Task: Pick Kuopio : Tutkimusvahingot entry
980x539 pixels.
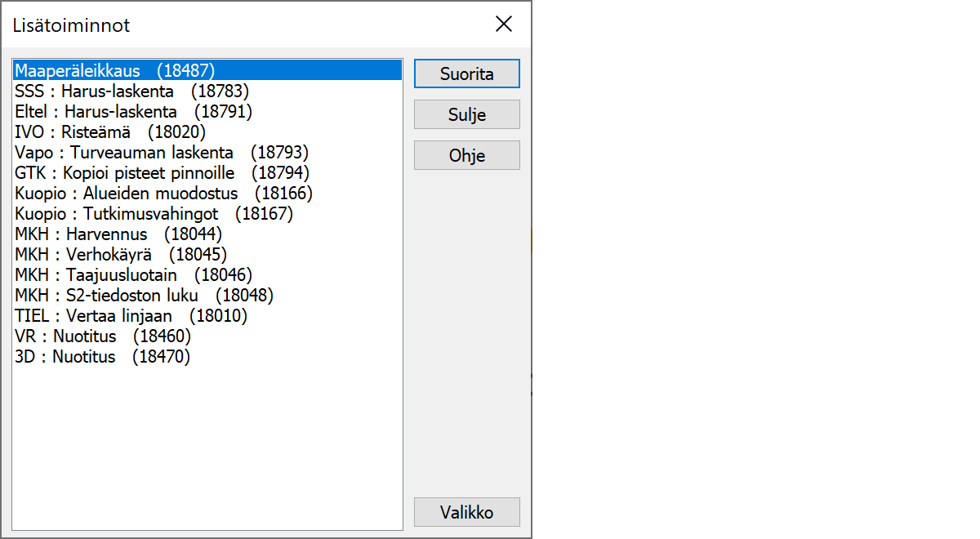Action: click(x=154, y=214)
